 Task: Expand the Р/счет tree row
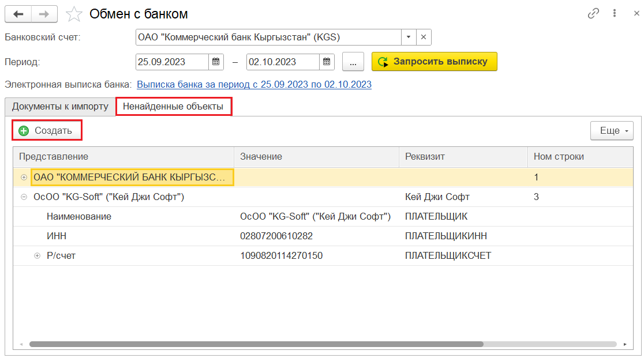38,256
